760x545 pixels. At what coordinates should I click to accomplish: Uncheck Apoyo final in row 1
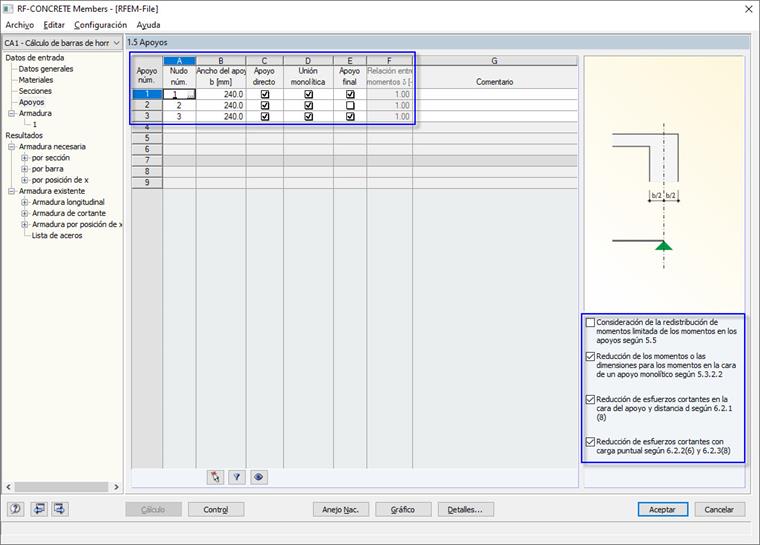pos(350,94)
